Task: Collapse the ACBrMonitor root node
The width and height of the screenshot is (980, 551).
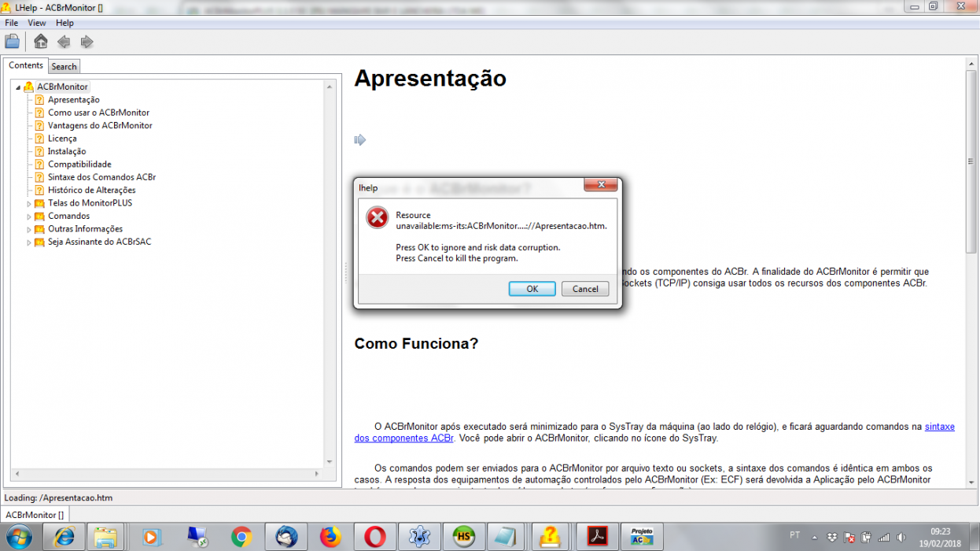Action: pyautogui.click(x=18, y=87)
